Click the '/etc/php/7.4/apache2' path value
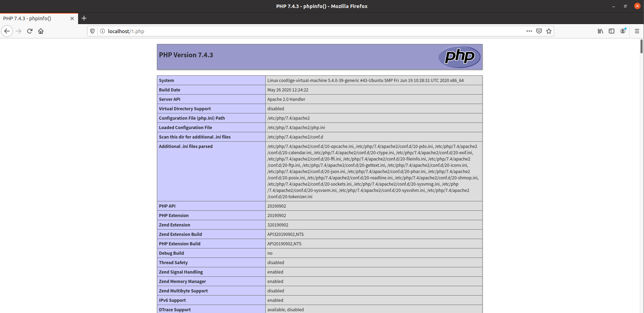Viewport: 644px width, 313px height. 288,118
